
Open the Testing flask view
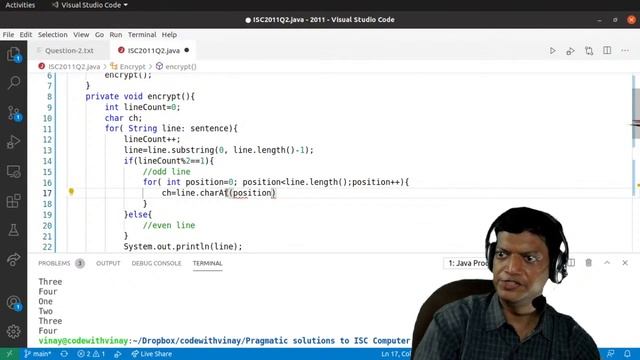[13, 230]
